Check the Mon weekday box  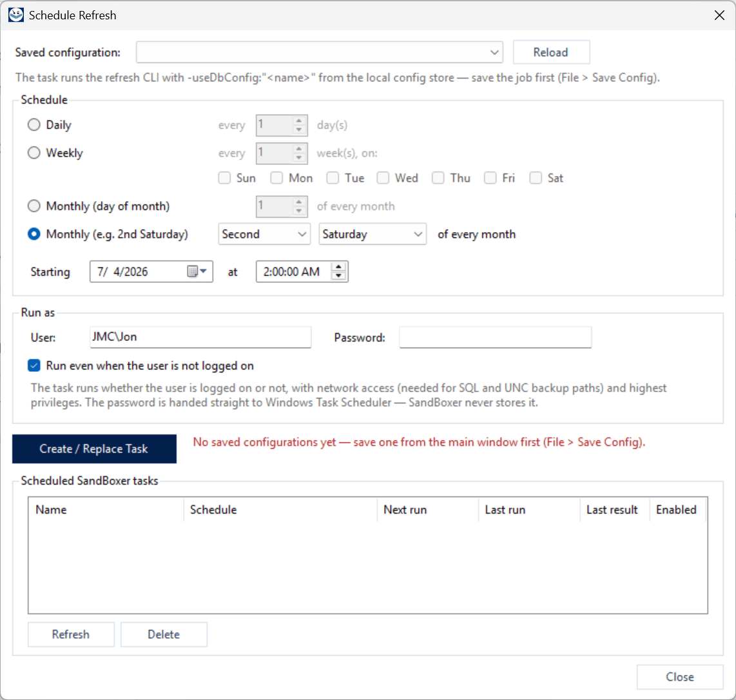[x=276, y=178]
